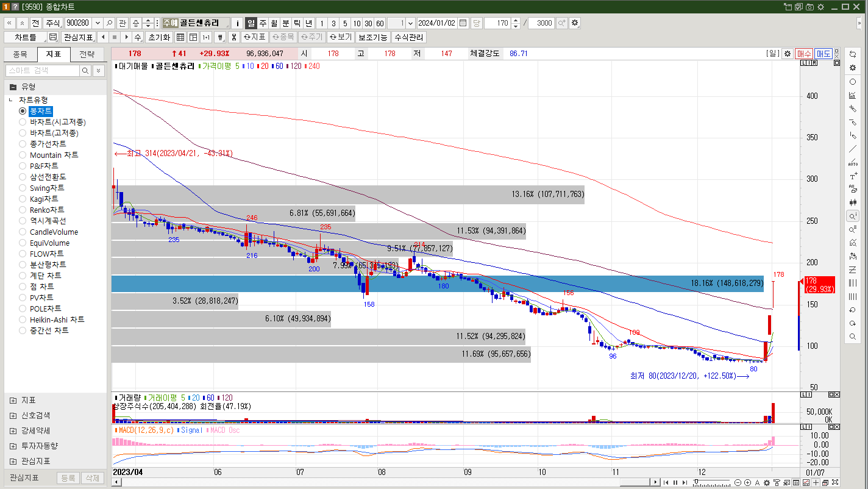This screenshot has height=489, width=868.
Task: Toggle the crosshair plus icon at bottom
Action: [816, 482]
